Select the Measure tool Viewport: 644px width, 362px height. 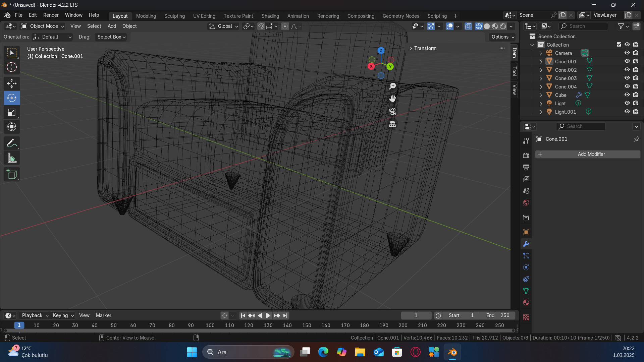(12, 158)
